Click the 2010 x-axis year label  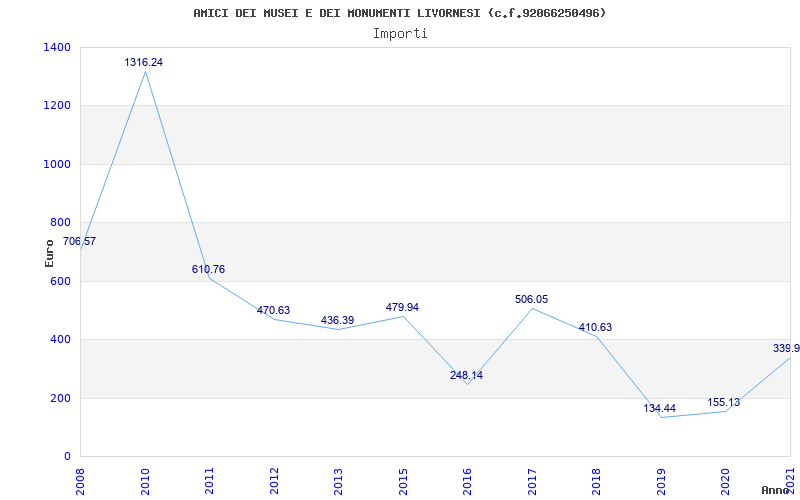pos(145,482)
